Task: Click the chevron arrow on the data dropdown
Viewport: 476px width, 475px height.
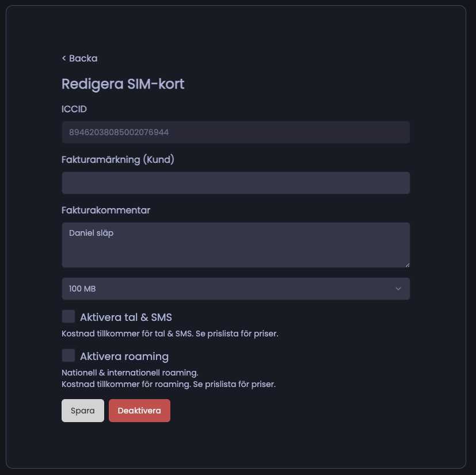Action: [x=398, y=289]
